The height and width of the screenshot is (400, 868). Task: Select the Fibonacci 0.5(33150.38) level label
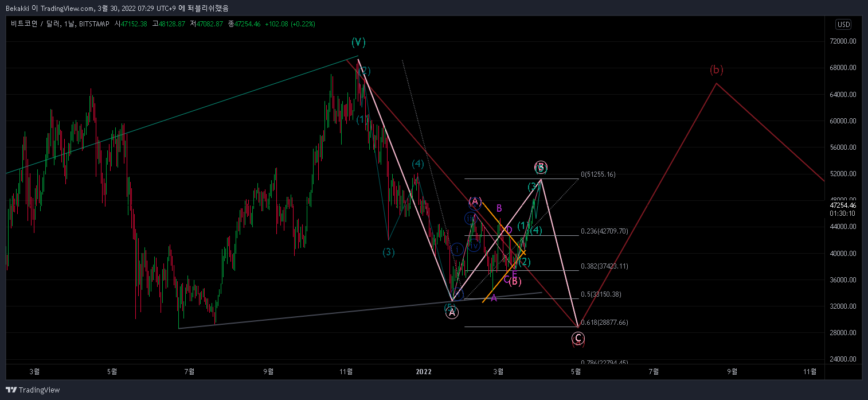601,294
